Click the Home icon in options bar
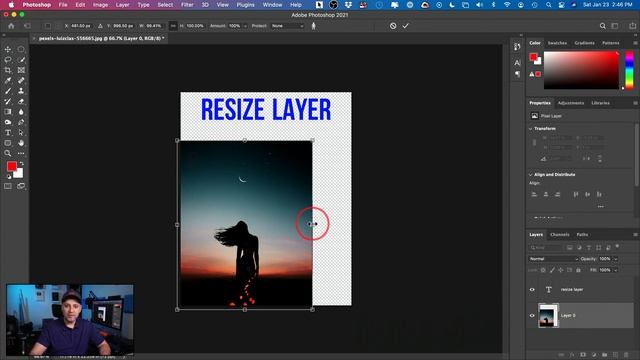This screenshot has width=640, height=360. [x=11, y=26]
